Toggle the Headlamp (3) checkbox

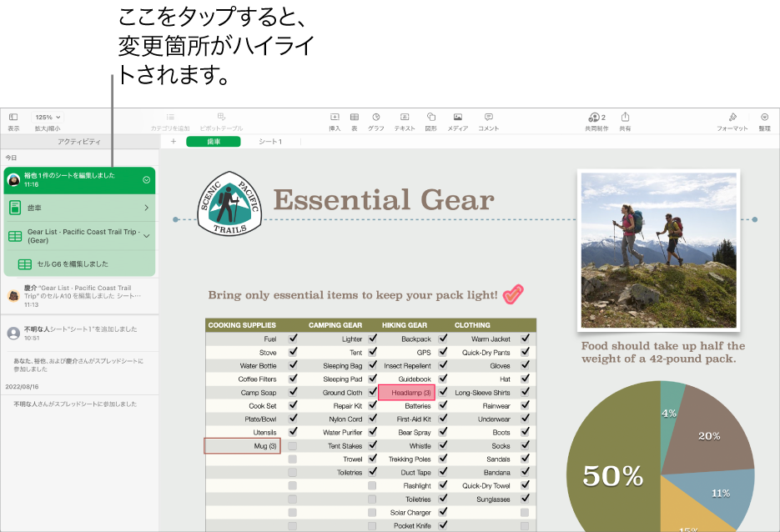[443, 392]
